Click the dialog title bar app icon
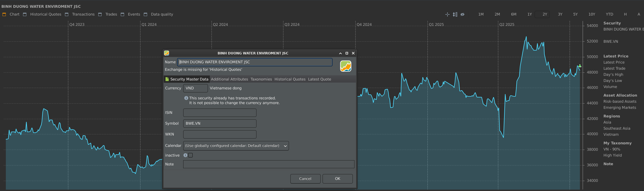Viewport: 644px width, 191px height. [x=167, y=53]
